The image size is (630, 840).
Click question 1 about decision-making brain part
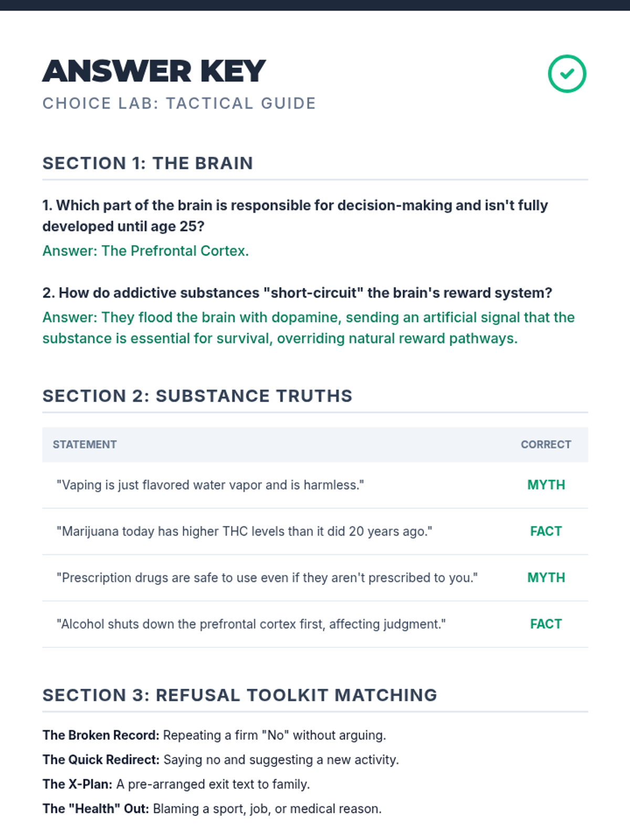pyautogui.click(x=295, y=216)
